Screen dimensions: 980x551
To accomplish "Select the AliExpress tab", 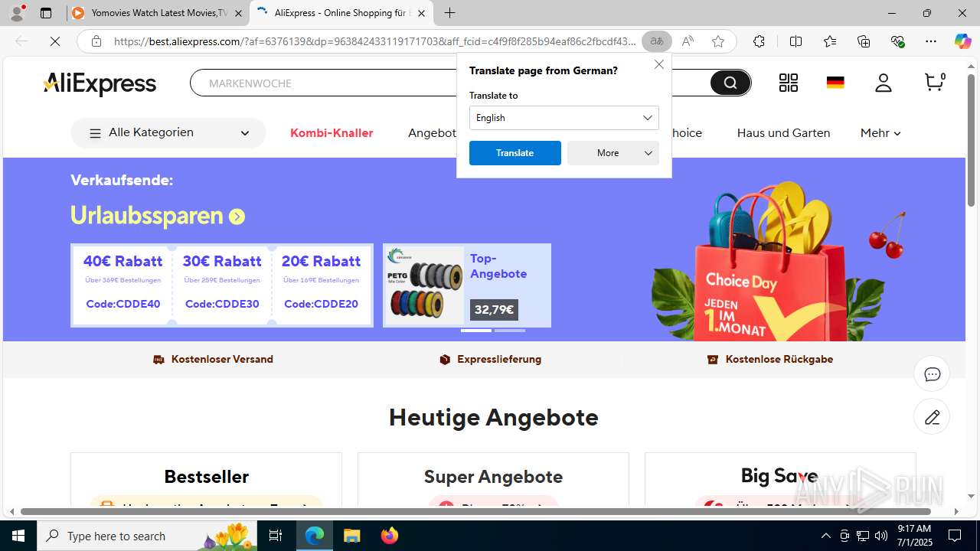I will pos(341,13).
